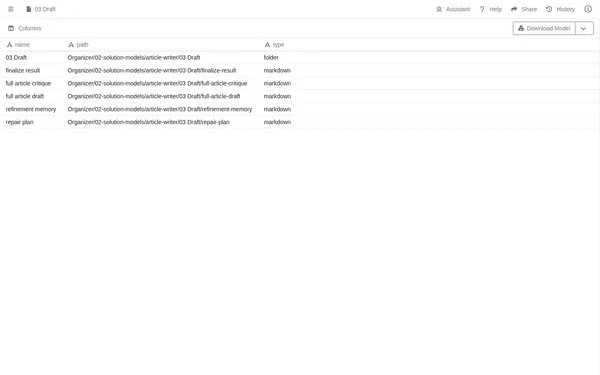Click the markdown type cell for finalize result

click(x=277, y=70)
